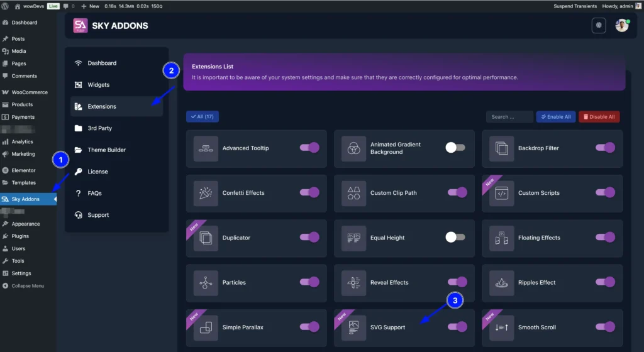This screenshot has height=352, width=644.
Task: Click Collapse Menu in sidebar
Action: 28,286
